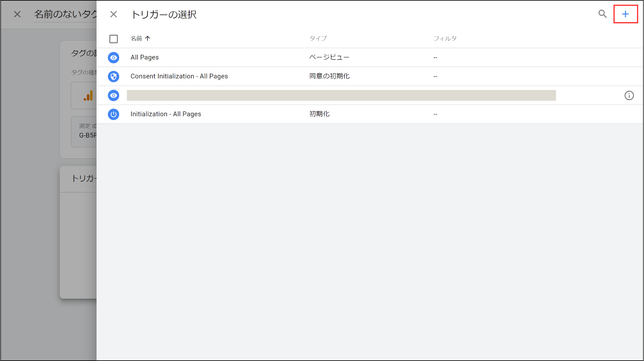Tick the select-all checkbox in header
This screenshot has width=644, height=361.
tap(114, 39)
